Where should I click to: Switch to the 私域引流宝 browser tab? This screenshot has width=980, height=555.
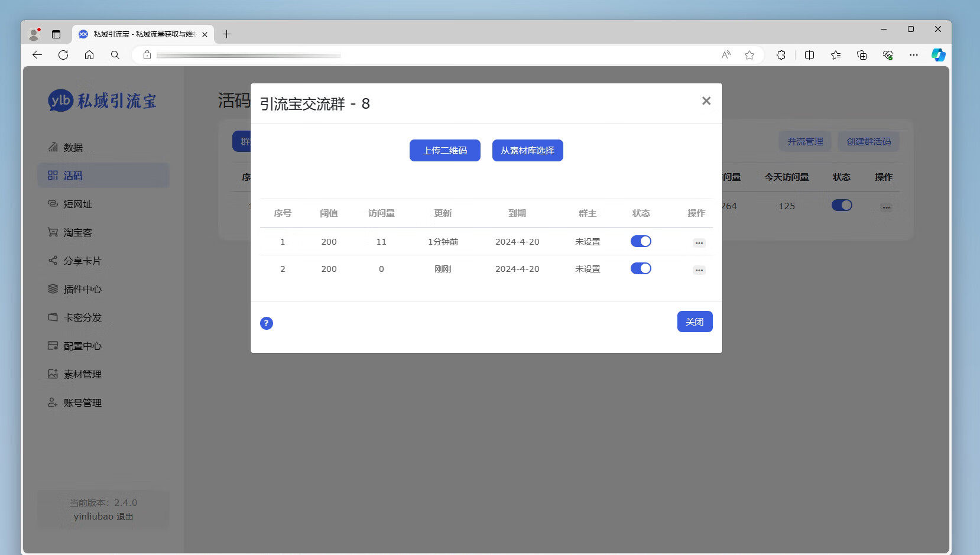141,34
